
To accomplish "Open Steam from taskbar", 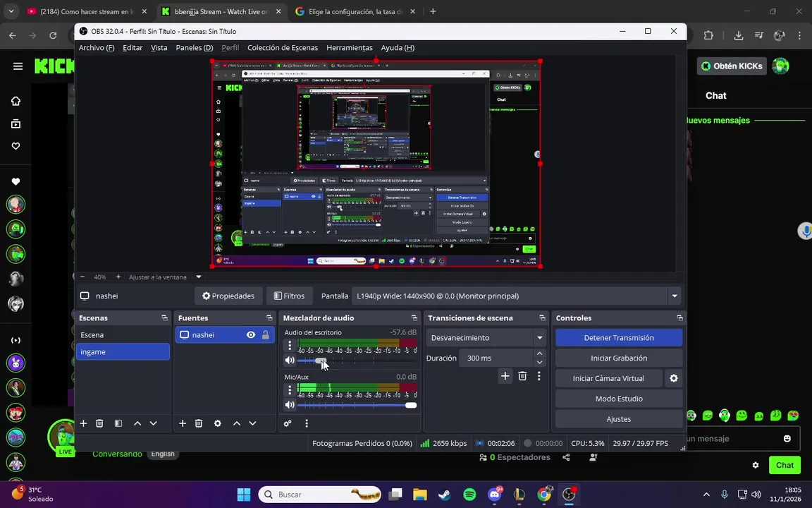I will [444, 495].
